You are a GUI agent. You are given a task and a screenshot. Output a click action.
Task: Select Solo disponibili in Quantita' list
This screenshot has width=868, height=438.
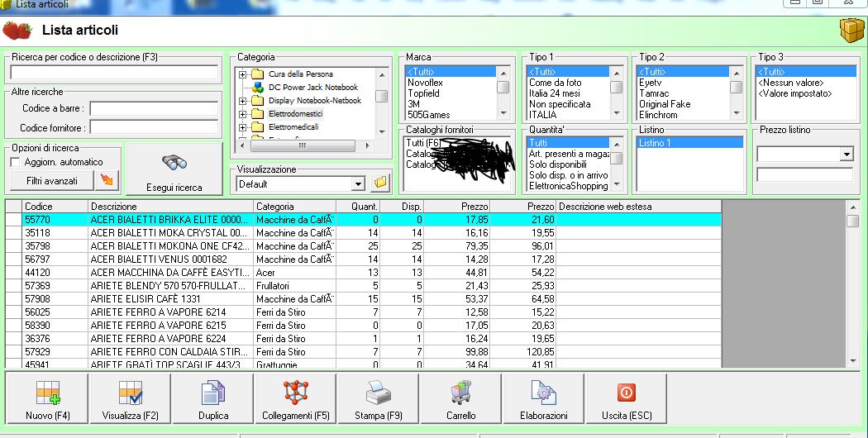click(x=557, y=164)
